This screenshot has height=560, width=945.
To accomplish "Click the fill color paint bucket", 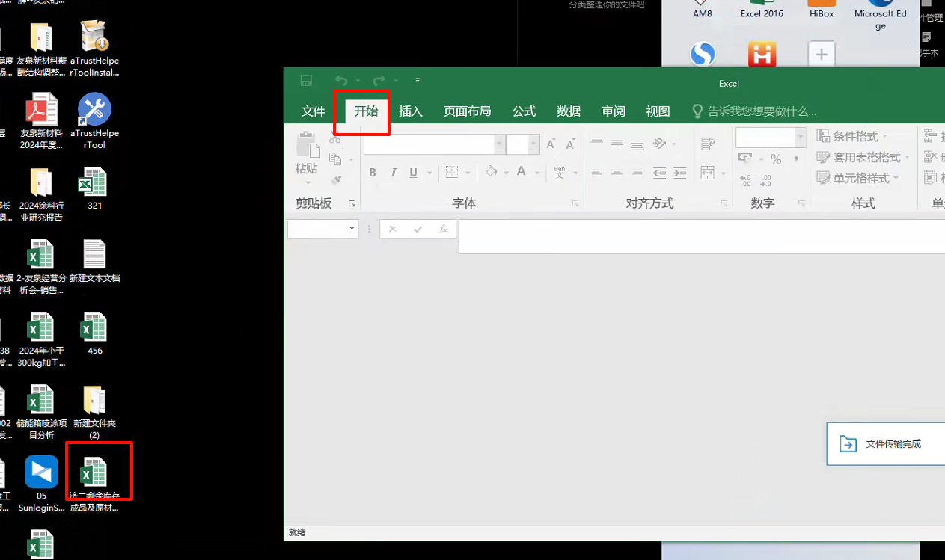I will coord(492,172).
